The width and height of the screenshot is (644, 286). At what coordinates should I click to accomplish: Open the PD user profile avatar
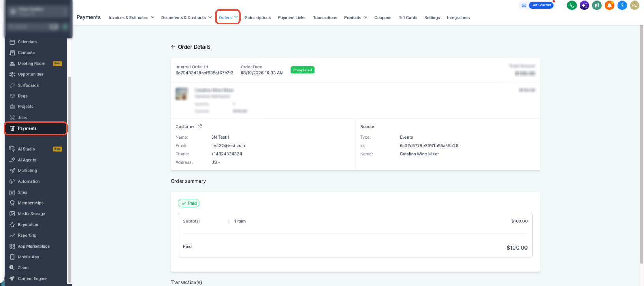pos(635,5)
